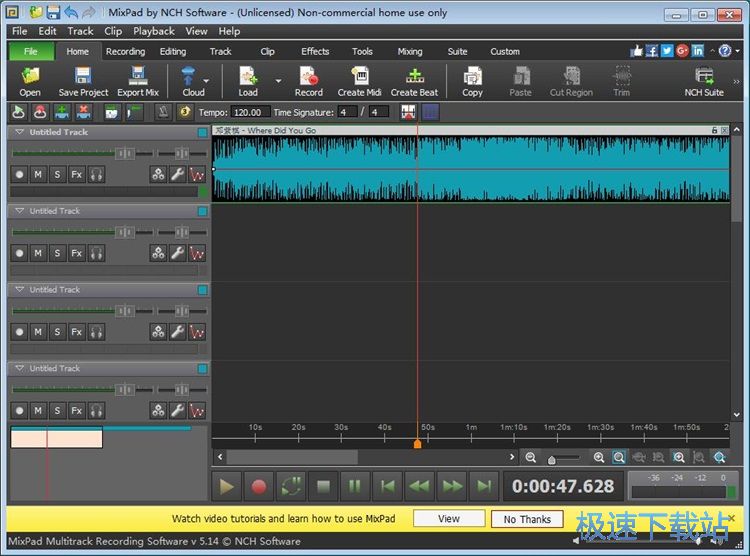Open the Playback menu
Image resolution: width=750 pixels, height=556 pixels.
(153, 31)
